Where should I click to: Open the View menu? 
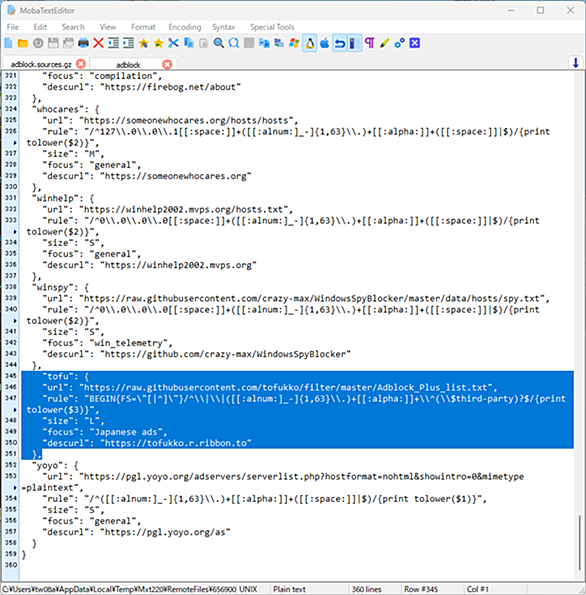[x=108, y=27]
